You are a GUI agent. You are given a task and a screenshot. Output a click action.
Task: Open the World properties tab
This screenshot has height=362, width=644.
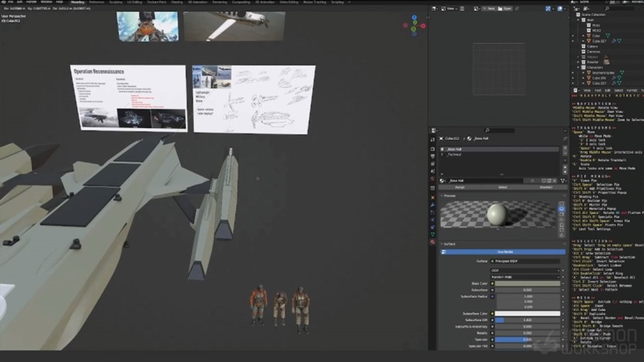pos(433,179)
